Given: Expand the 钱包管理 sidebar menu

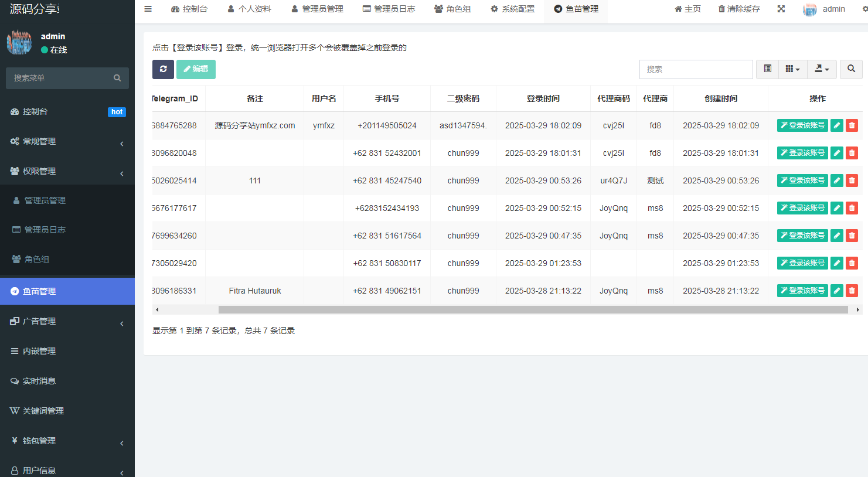Looking at the screenshot, I should [x=67, y=441].
